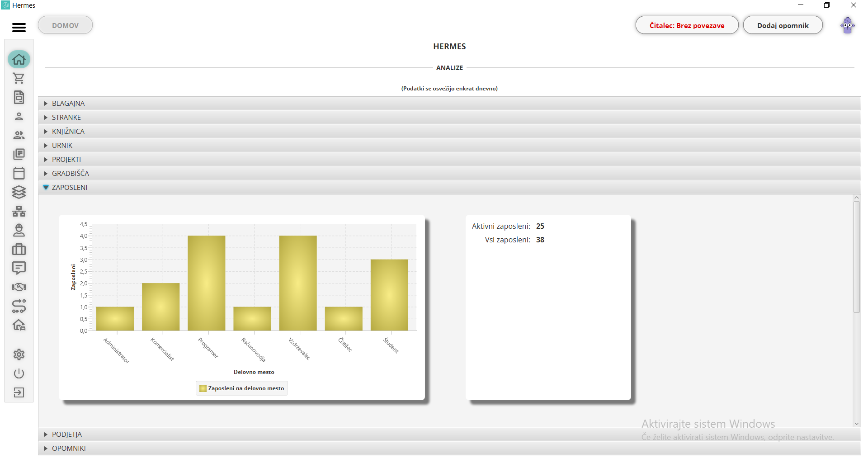Click the scroll down arrow in Zaposleni panel
This screenshot has height=463, width=868.
[x=856, y=424]
